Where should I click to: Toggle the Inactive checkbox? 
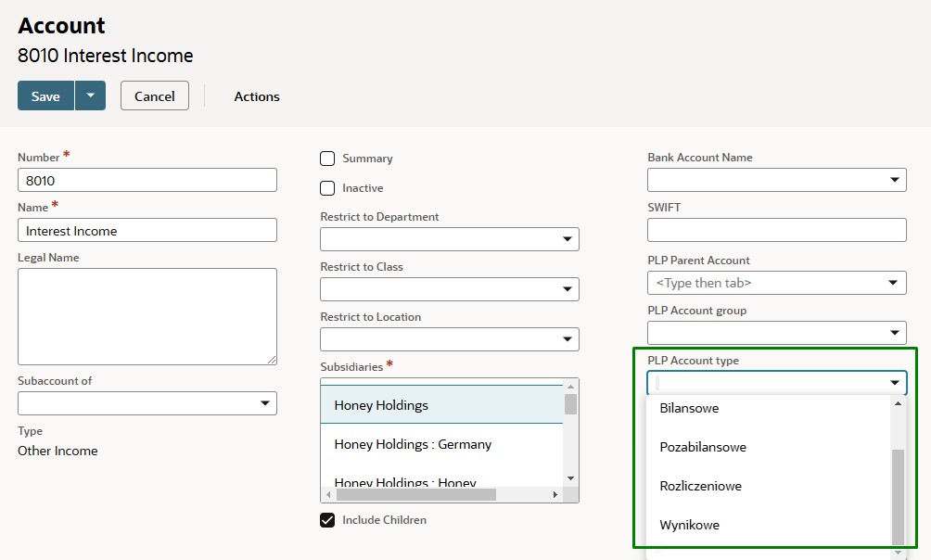tap(327, 188)
